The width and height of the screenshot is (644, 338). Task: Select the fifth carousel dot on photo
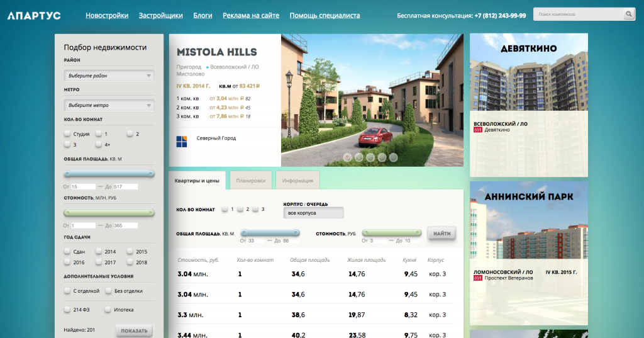click(x=394, y=157)
